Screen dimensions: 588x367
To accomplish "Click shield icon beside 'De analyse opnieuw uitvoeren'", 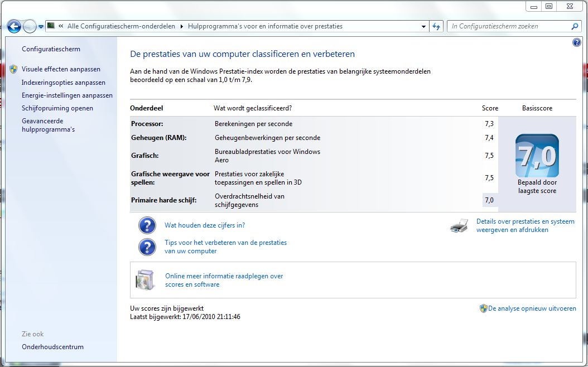I will pyautogui.click(x=483, y=308).
